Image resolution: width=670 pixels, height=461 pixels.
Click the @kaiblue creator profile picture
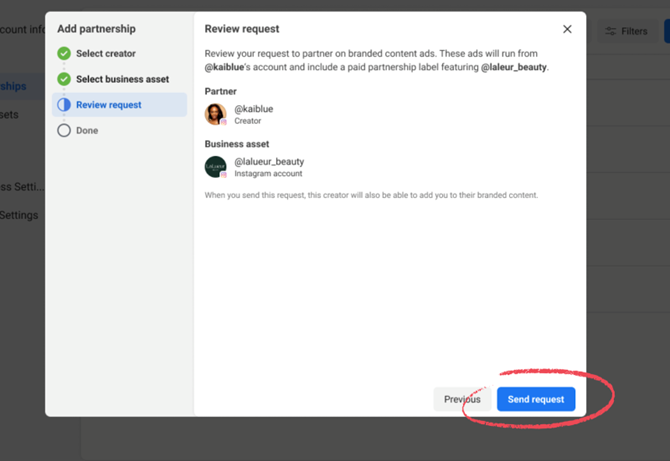[215, 114]
